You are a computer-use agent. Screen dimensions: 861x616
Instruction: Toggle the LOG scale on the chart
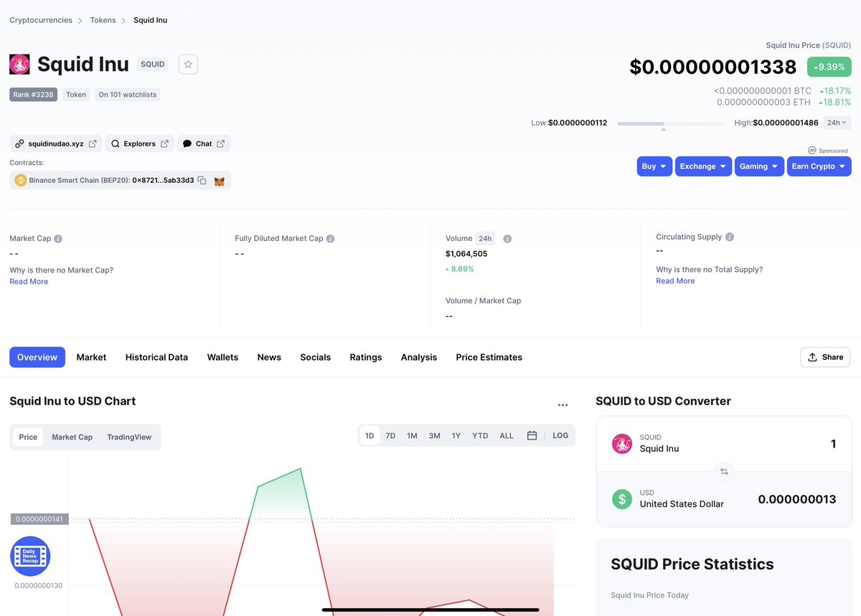click(560, 435)
